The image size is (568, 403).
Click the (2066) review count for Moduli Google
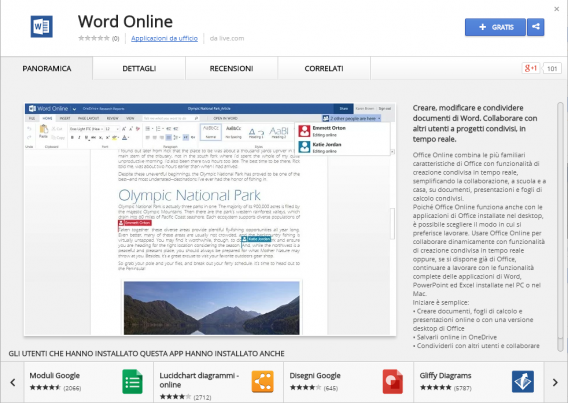pyautogui.click(x=72, y=388)
